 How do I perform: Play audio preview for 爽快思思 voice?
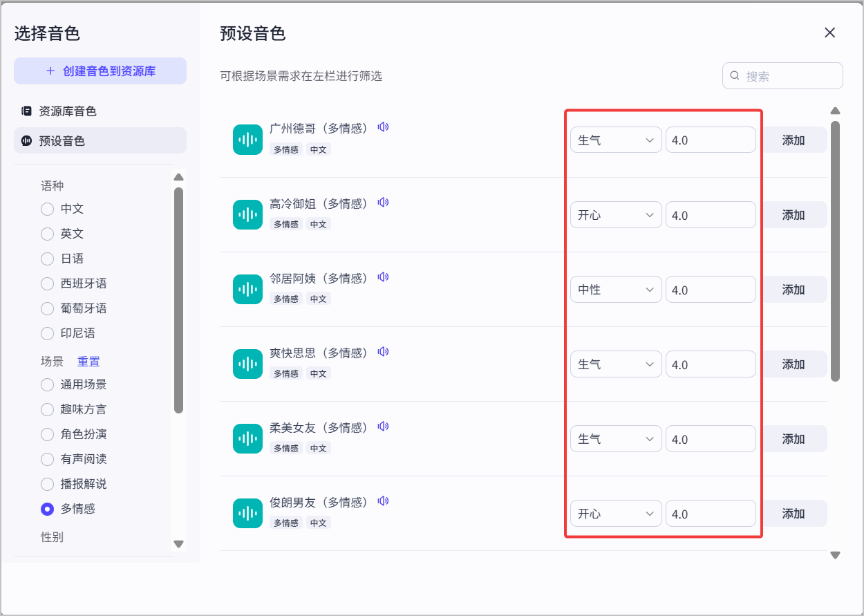[x=383, y=351]
